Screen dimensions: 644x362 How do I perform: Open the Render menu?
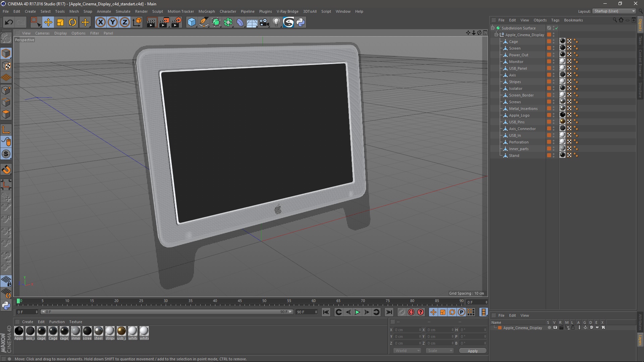coord(141,11)
